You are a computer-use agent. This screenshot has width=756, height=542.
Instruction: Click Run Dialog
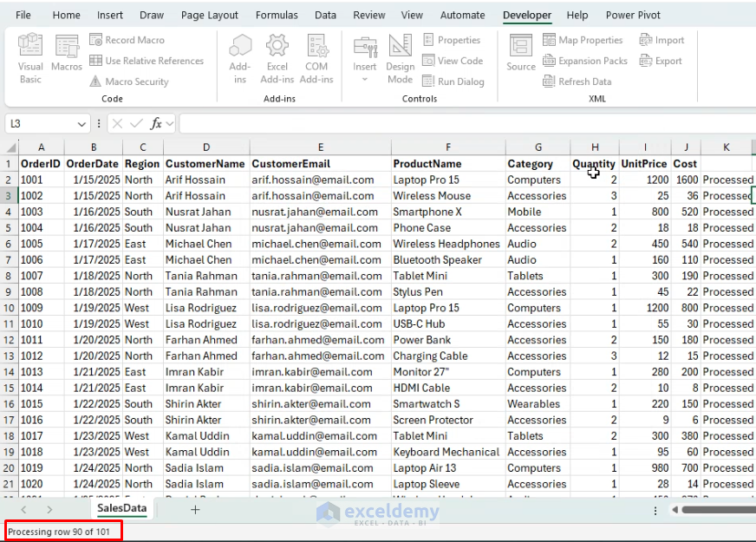click(453, 82)
